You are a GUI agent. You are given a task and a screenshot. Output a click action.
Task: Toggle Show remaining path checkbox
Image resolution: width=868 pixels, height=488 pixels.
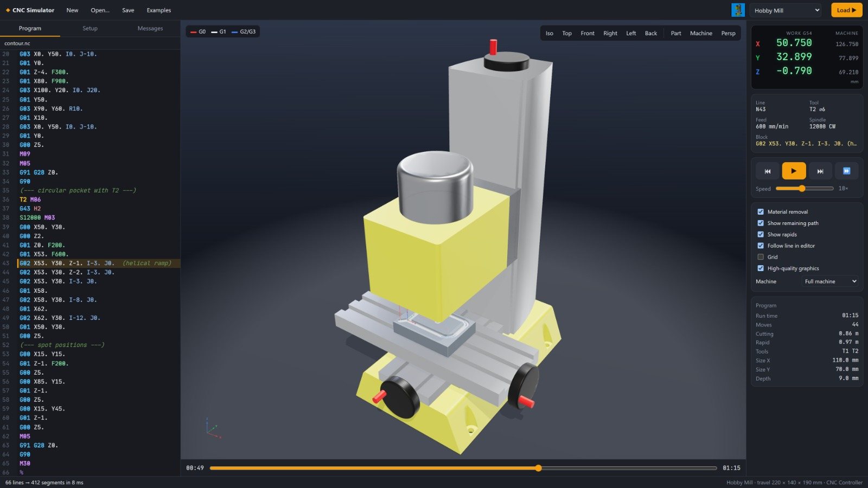tap(761, 223)
